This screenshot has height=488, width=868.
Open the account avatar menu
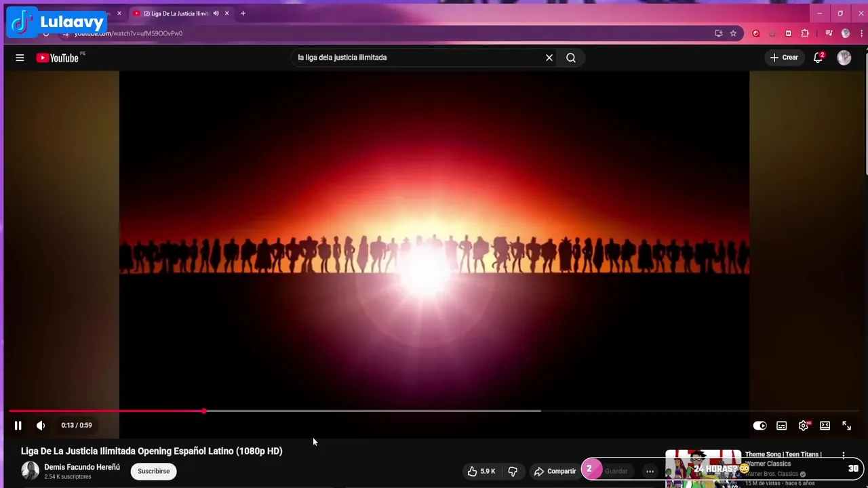844,58
